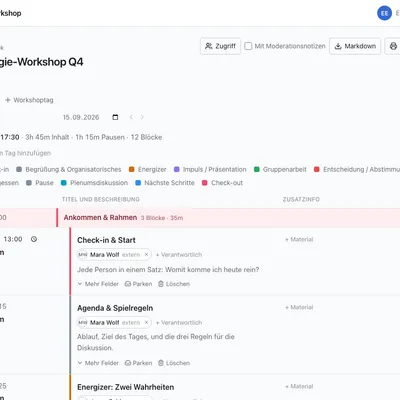
Task: Open the calendar date picker icon
Action: coord(115,117)
